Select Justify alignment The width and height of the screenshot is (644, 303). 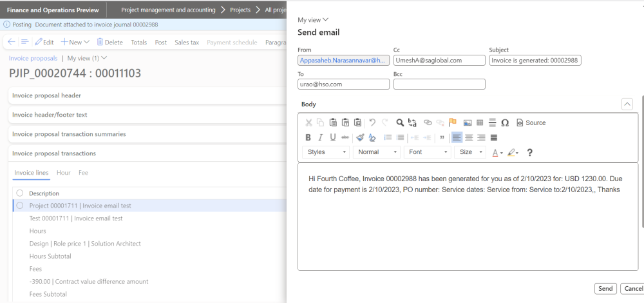coord(494,137)
